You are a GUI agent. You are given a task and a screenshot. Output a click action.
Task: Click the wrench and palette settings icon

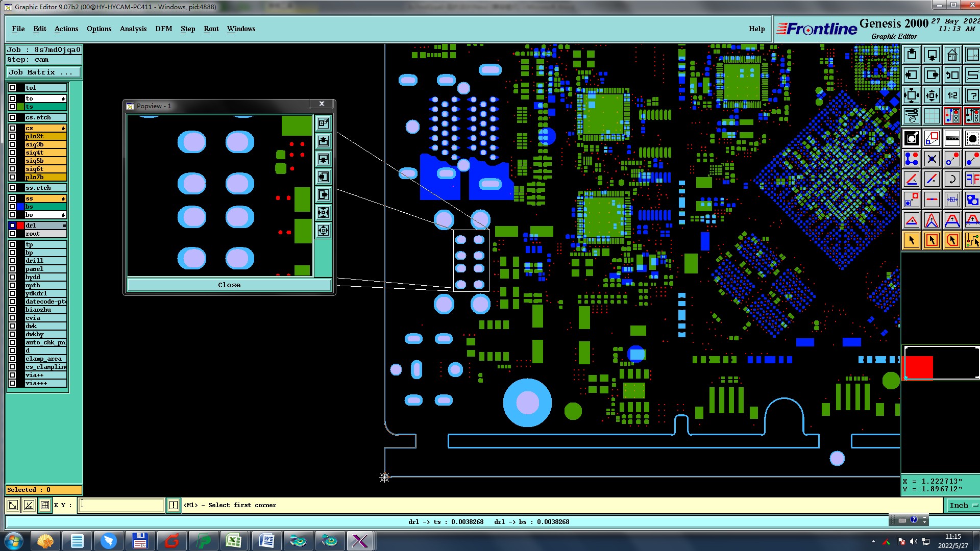(912, 116)
